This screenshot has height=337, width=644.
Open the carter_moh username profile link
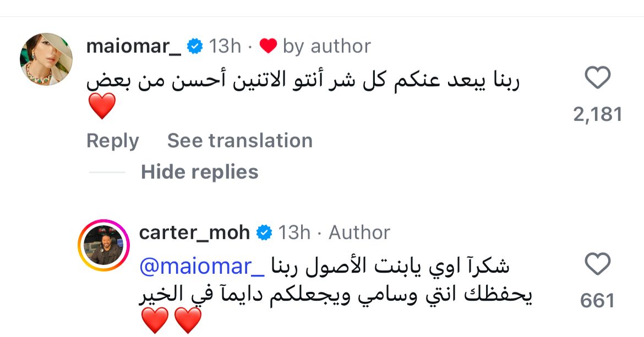194,233
